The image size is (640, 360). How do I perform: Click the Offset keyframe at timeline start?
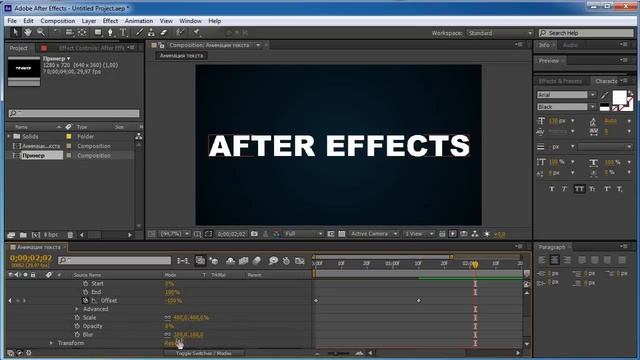pyautogui.click(x=316, y=301)
